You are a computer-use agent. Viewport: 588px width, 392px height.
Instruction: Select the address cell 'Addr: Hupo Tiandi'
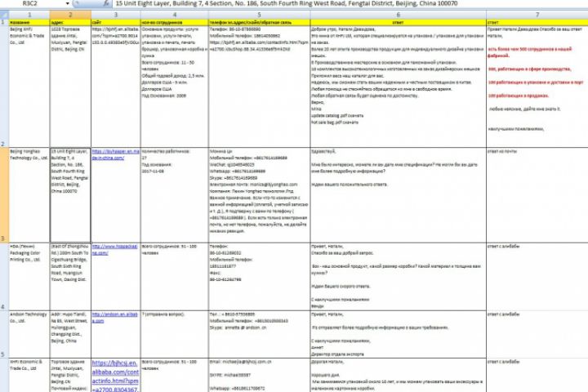(70, 334)
